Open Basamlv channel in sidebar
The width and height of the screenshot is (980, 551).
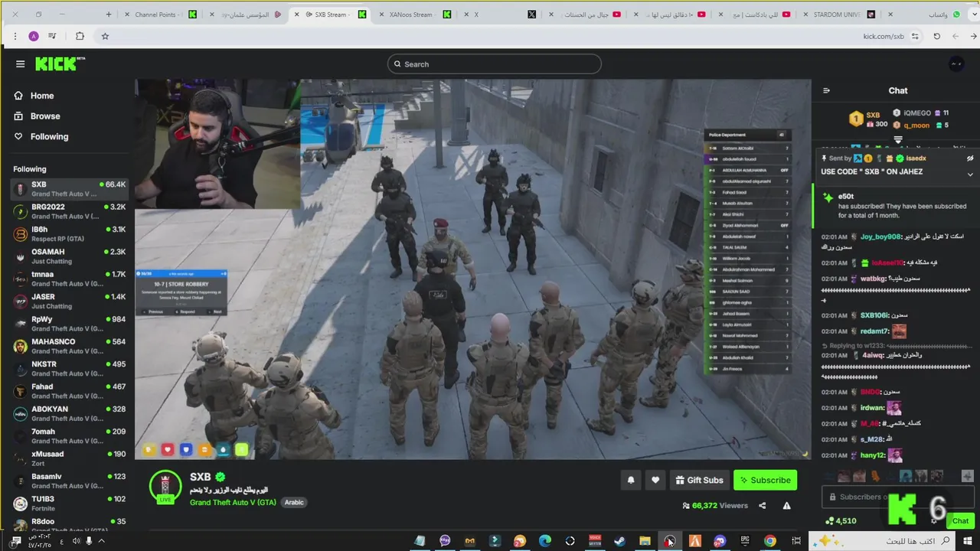(69, 481)
